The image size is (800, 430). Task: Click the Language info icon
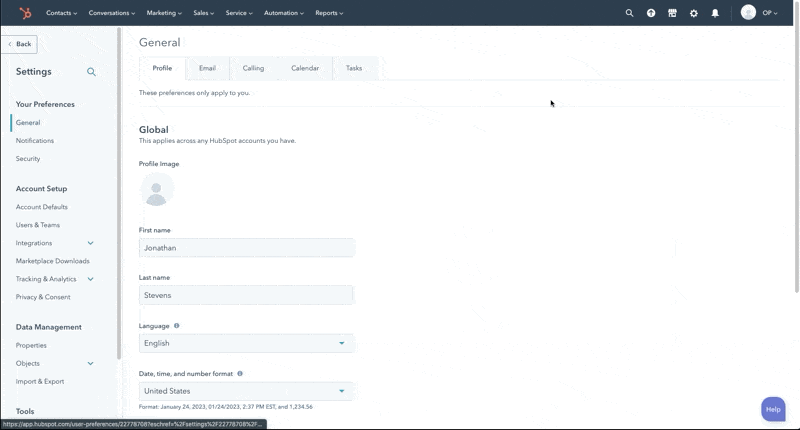pyautogui.click(x=177, y=325)
